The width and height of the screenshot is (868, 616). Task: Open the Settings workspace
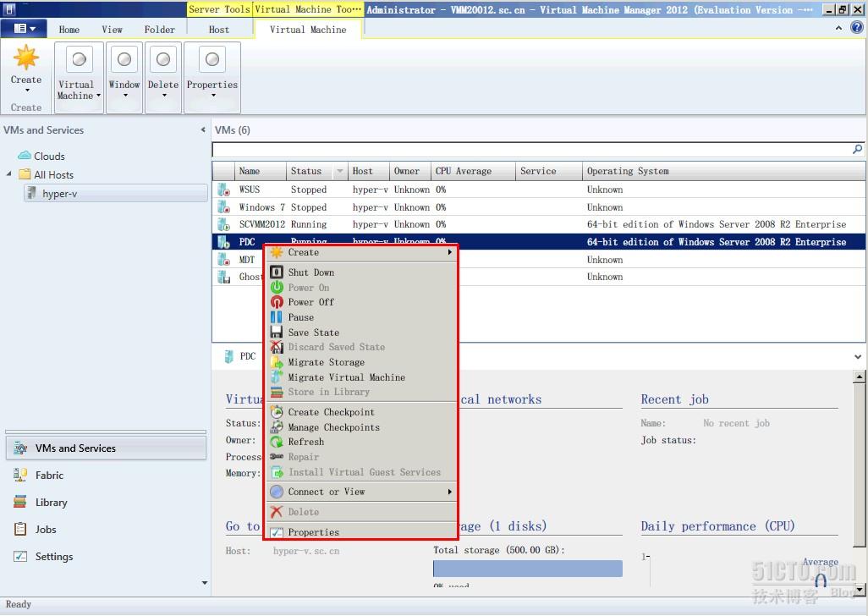click(x=105, y=556)
